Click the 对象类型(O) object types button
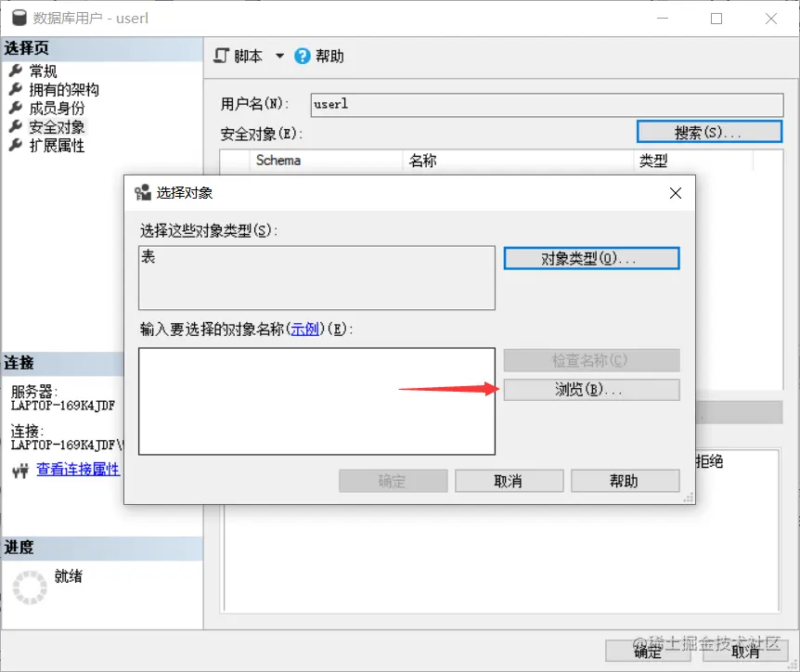Screen dimensions: 800x672 tap(591, 258)
